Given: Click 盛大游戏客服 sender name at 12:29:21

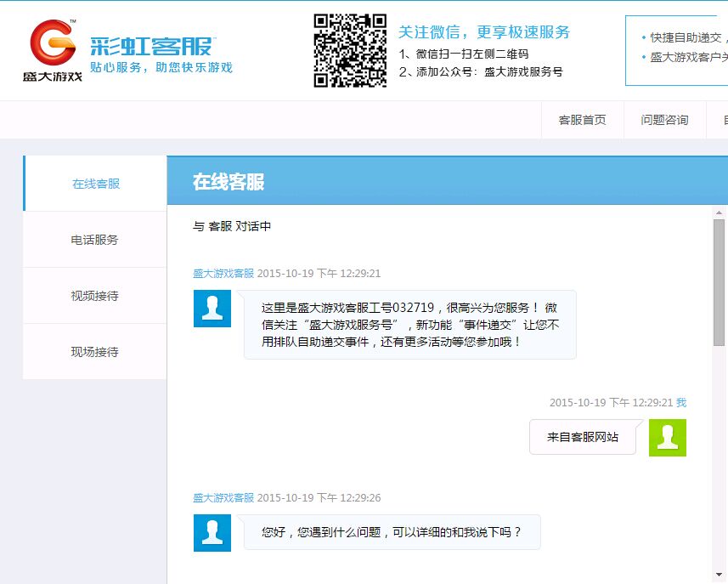Looking at the screenshot, I should point(223,274).
